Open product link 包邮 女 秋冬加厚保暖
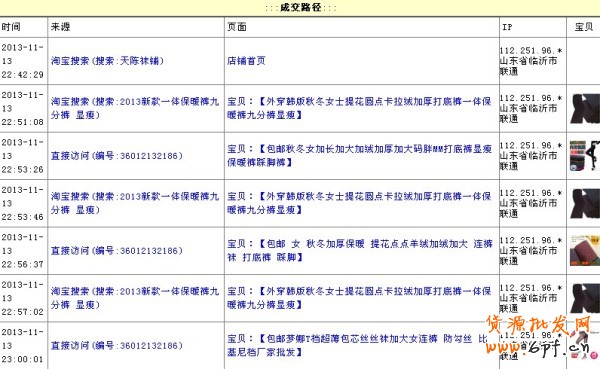The width and height of the screenshot is (600, 369). click(359, 250)
